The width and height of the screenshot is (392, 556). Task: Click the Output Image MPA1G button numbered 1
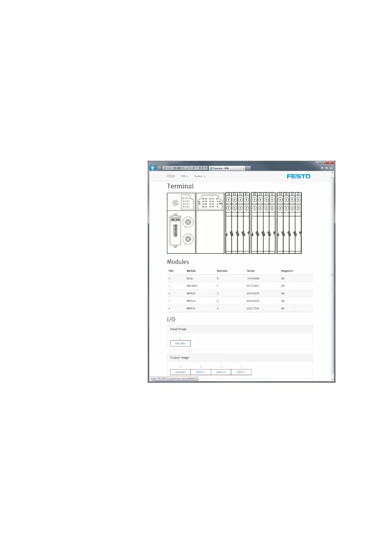click(200, 372)
